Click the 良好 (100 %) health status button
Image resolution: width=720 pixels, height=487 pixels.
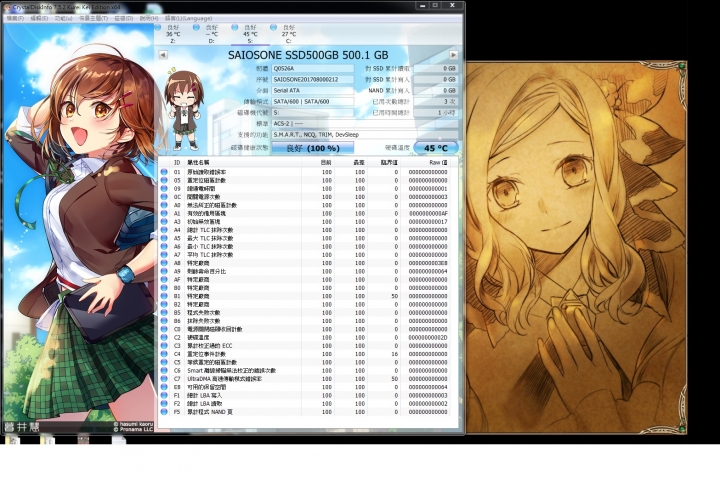click(x=313, y=148)
